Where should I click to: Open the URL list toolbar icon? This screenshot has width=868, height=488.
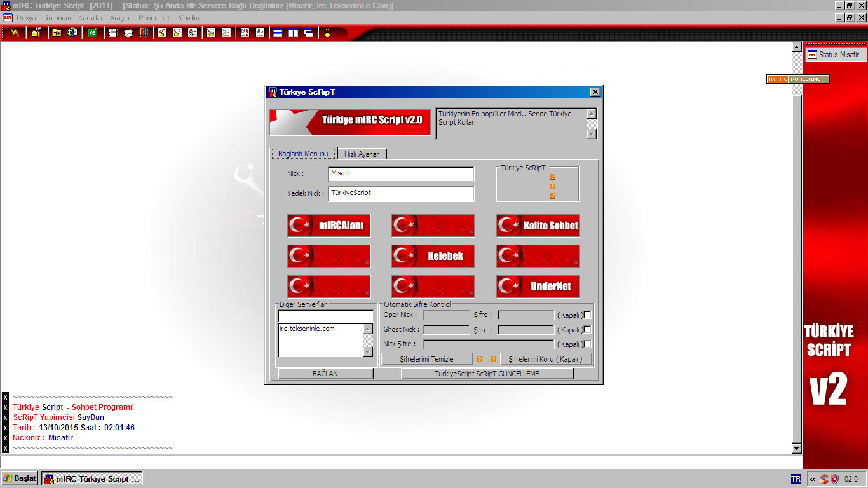coord(260,32)
